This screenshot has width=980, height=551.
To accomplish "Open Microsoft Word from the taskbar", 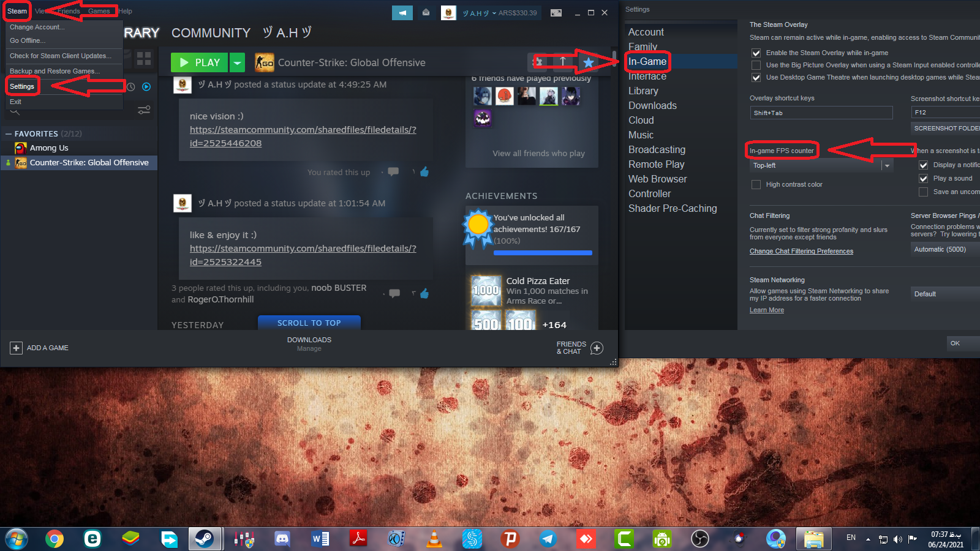I will [320, 539].
